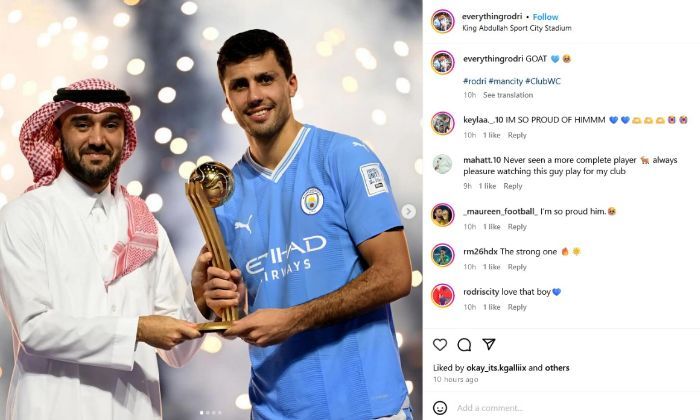Follow the everythingrodri account
This screenshot has width=700, height=420.
[545, 17]
